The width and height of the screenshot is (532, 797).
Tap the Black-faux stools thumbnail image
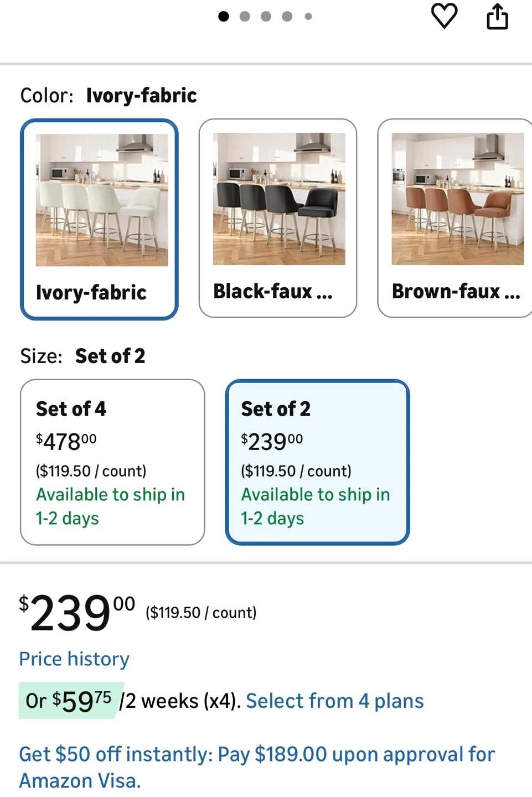click(279, 199)
